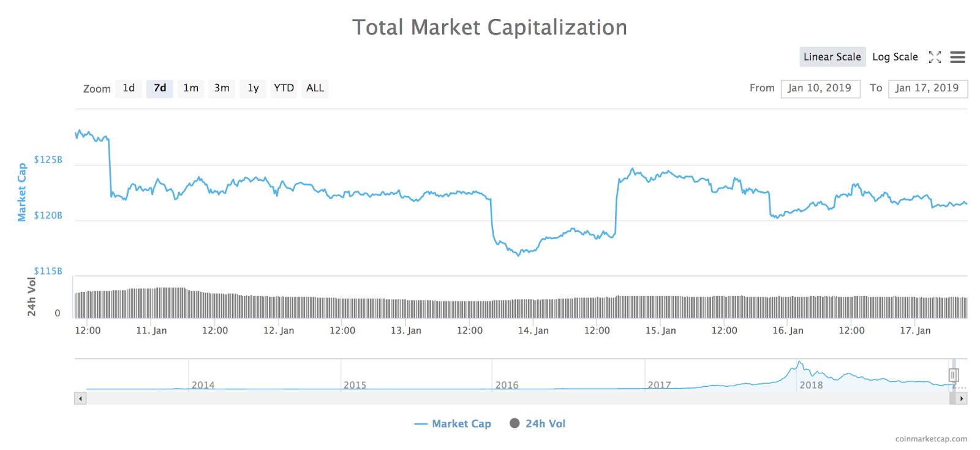Select the 1d zoom range
This screenshot has width=980, height=450.
129,88
